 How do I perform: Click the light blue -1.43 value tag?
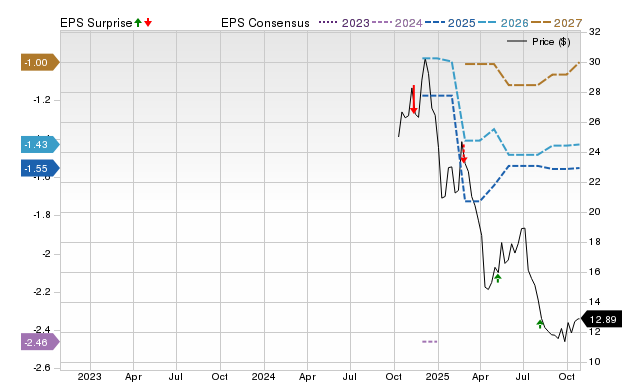[x=40, y=144]
